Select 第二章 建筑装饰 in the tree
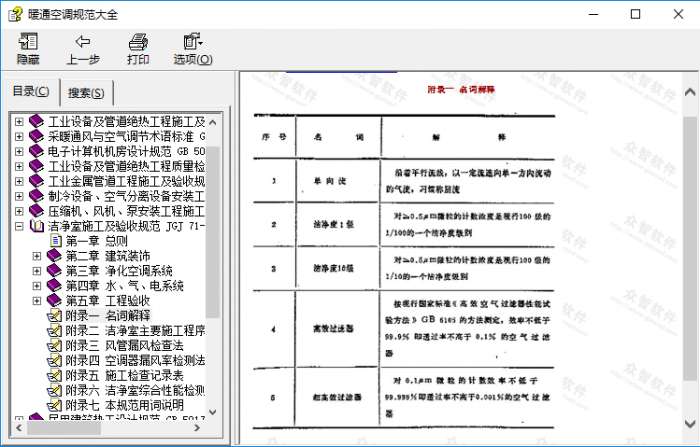Image resolution: width=700 pixels, height=447 pixels. (x=108, y=256)
